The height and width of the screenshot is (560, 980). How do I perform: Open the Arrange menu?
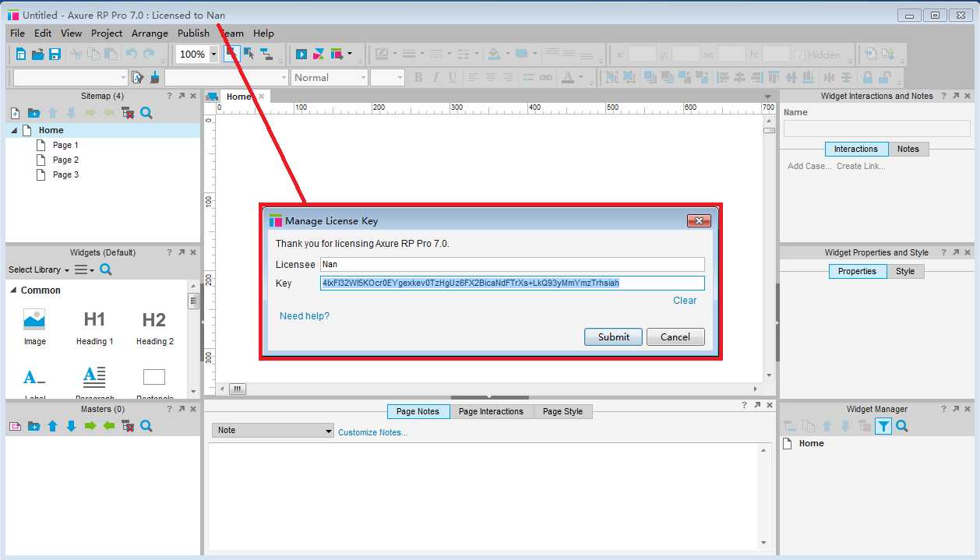150,33
